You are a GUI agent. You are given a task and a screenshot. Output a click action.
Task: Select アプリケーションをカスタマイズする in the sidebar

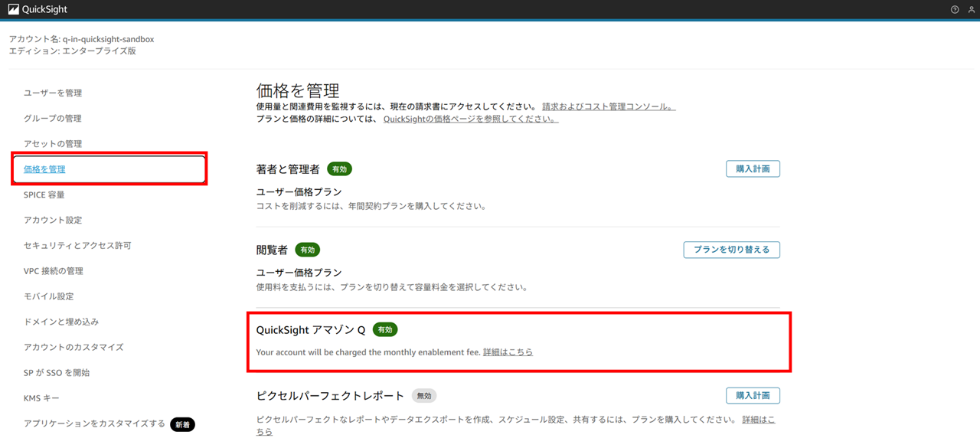(x=94, y=423)
